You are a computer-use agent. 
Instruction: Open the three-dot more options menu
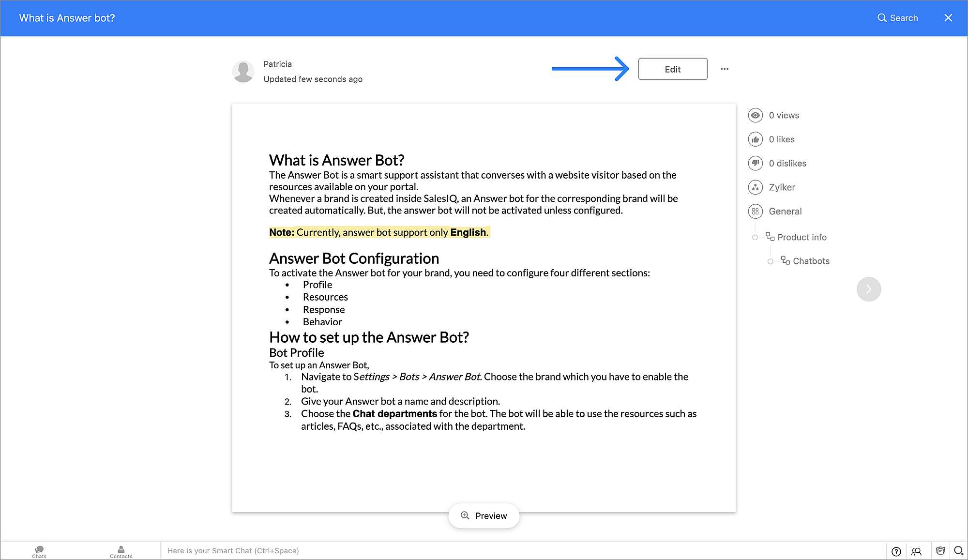click(x=724, y=69)
